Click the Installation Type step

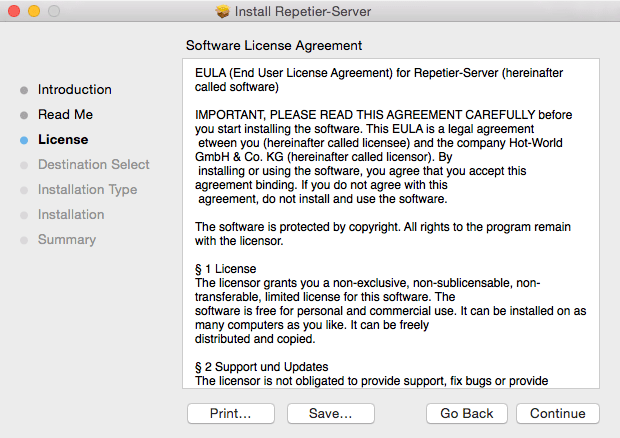point(88,190)
